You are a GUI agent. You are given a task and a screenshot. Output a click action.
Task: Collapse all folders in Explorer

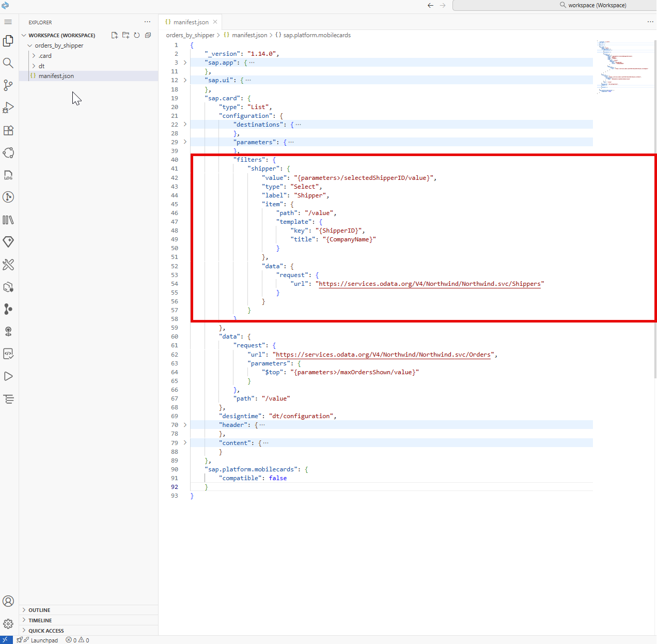(148, 35)
